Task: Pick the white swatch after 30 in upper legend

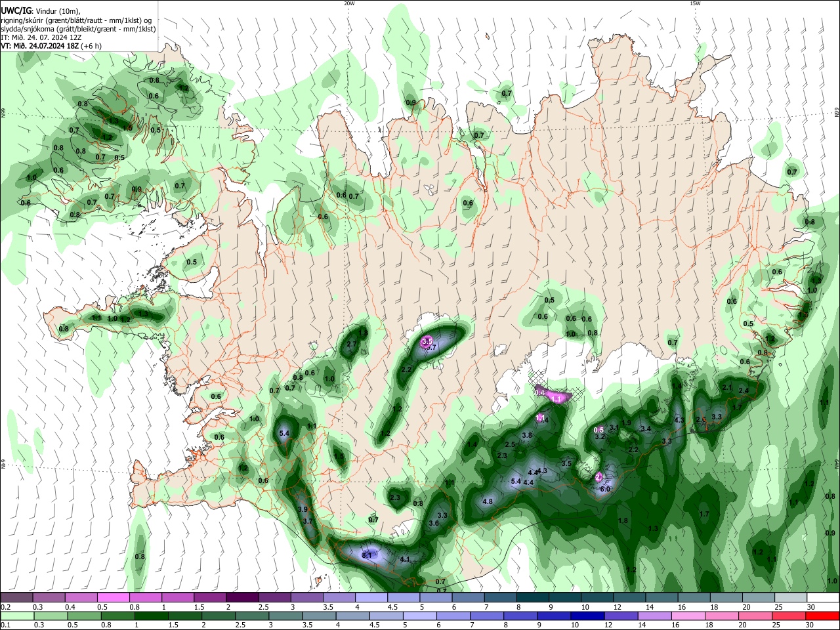Action: pyautogui.click(x=824, y=598)
